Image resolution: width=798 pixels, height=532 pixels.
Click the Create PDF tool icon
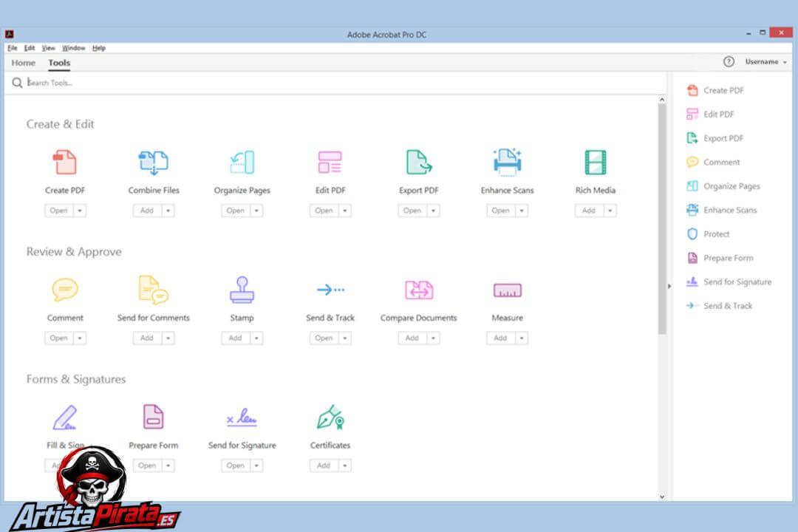coord(64,162)
